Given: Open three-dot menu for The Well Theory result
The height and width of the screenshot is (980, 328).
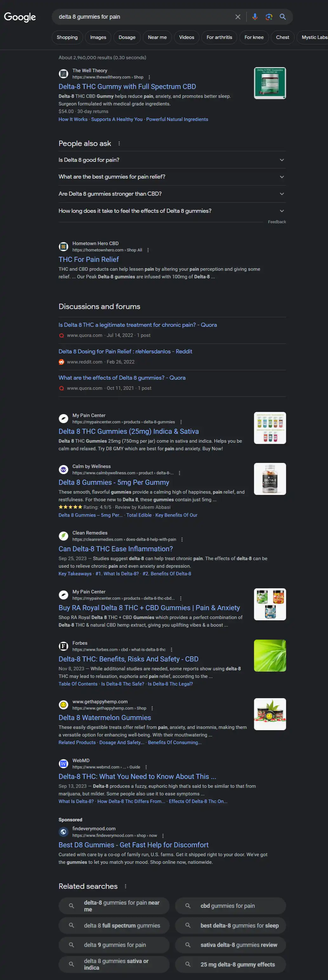Looking at the screenshot, I should (149, 77).
